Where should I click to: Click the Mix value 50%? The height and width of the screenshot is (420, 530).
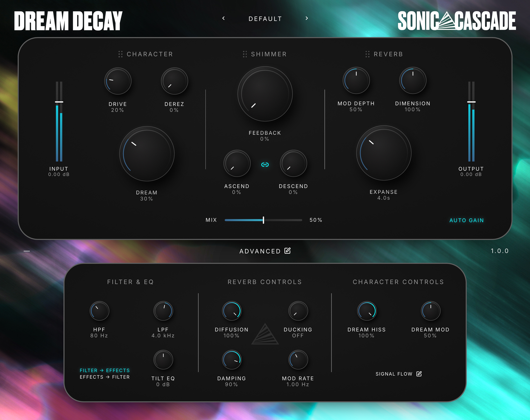tap(316, 220)
